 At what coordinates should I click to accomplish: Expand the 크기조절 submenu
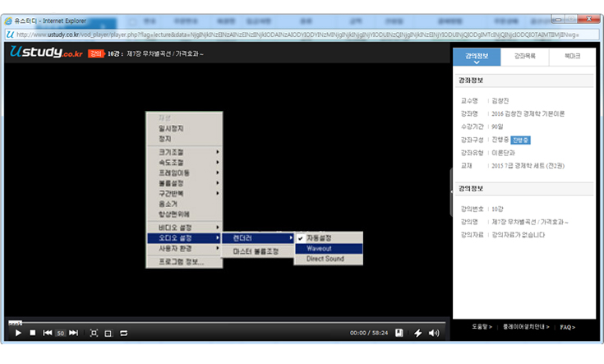pyautogui.click(x=183, y=152)
